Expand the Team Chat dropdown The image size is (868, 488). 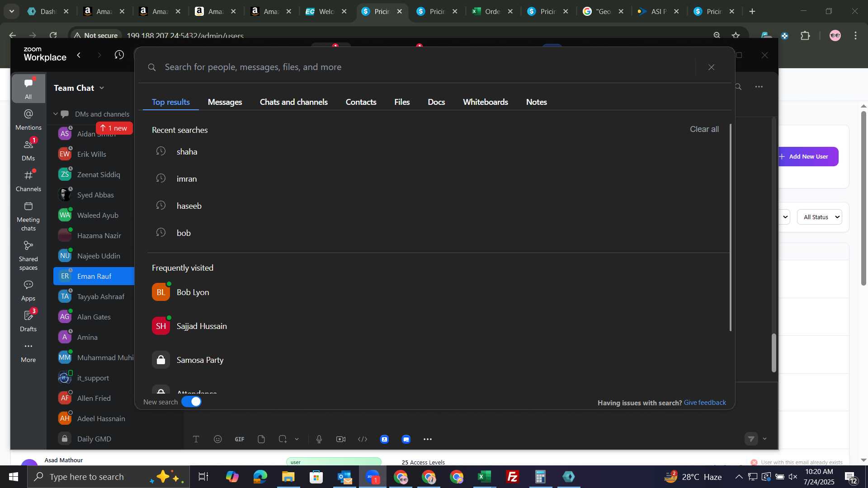coord(102,88)
